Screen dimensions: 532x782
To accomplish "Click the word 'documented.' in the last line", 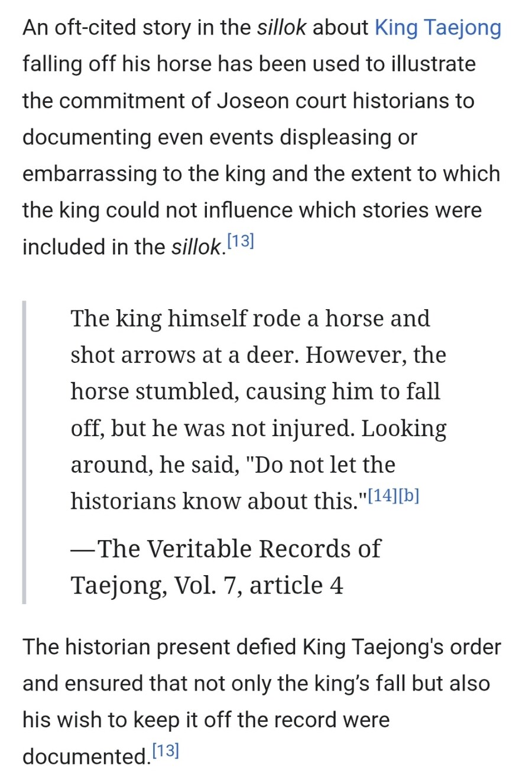I will (87, 757).
